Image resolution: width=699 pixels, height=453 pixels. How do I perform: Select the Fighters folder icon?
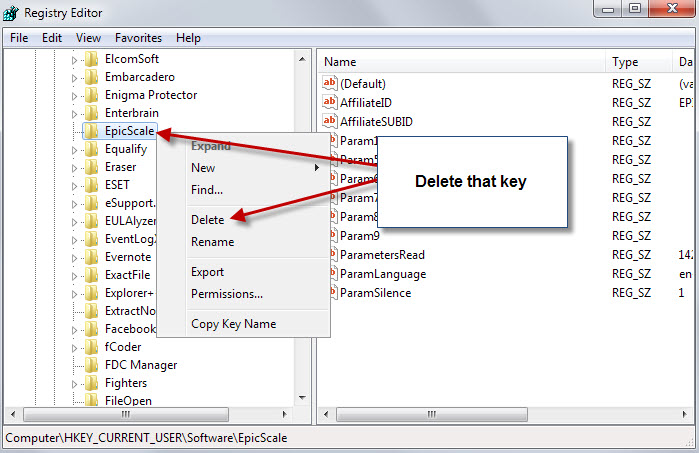pos(92,383)
